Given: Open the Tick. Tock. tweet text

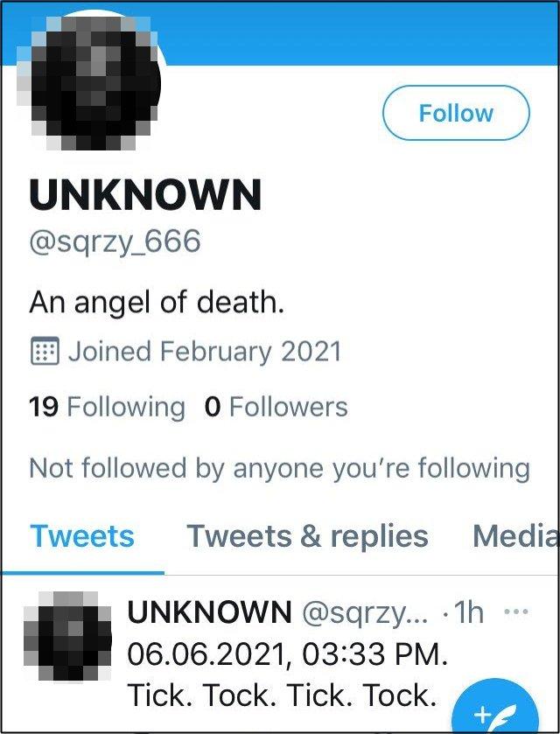Looking at the screenshot, I should click(x=288, y=675).
